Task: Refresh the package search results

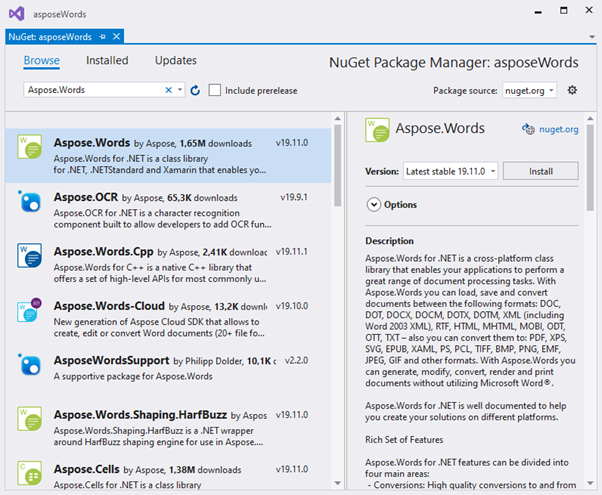Action: [x=195, y=90]
